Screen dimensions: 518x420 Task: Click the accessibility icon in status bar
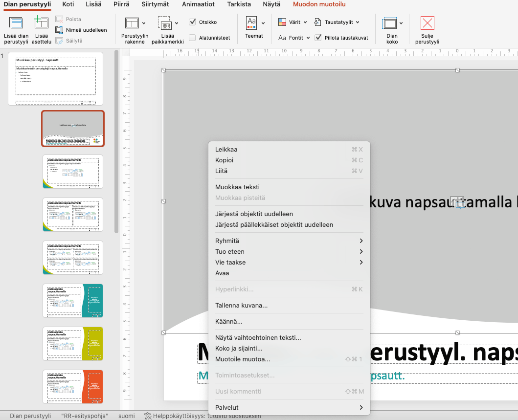point(148,416)
